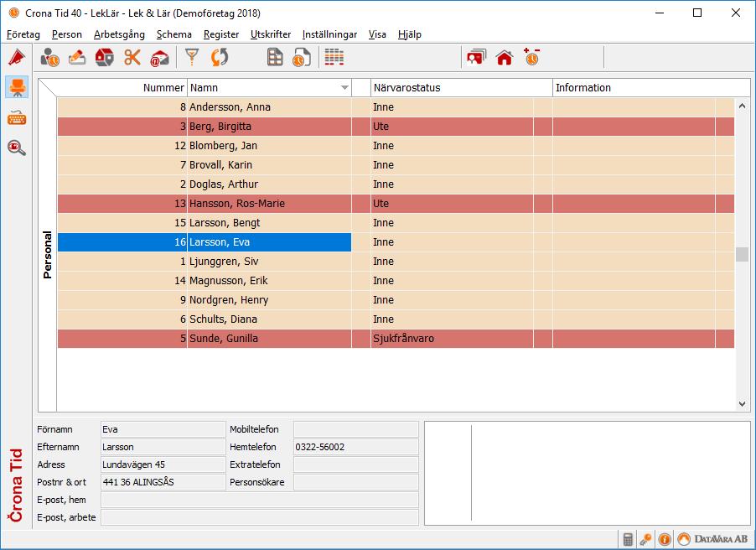Screen dimensions: 756x550
Task: Select the orange office chair sidebar icon
Action: [17, 87]
